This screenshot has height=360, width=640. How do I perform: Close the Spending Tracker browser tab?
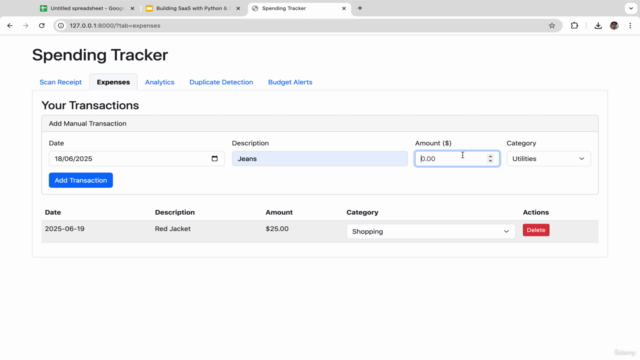click(x=344, y=8)
